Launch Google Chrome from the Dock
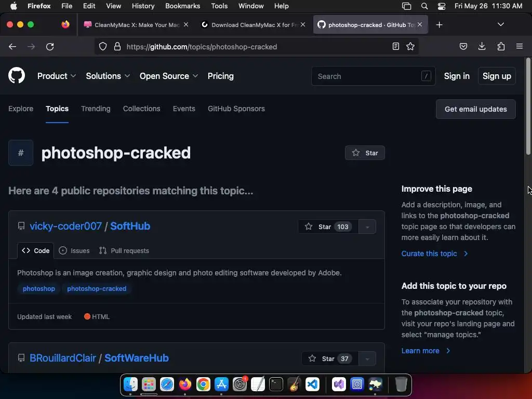 pos(203,384)
